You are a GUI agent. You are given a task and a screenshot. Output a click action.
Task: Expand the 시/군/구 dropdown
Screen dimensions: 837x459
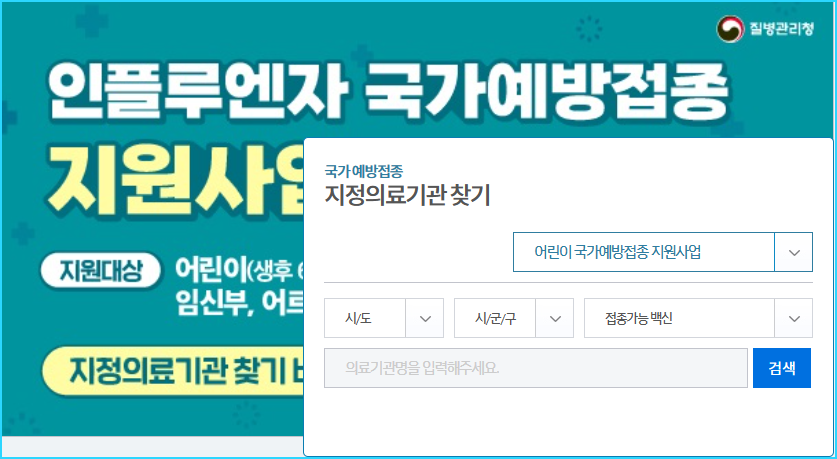[514, 318]
